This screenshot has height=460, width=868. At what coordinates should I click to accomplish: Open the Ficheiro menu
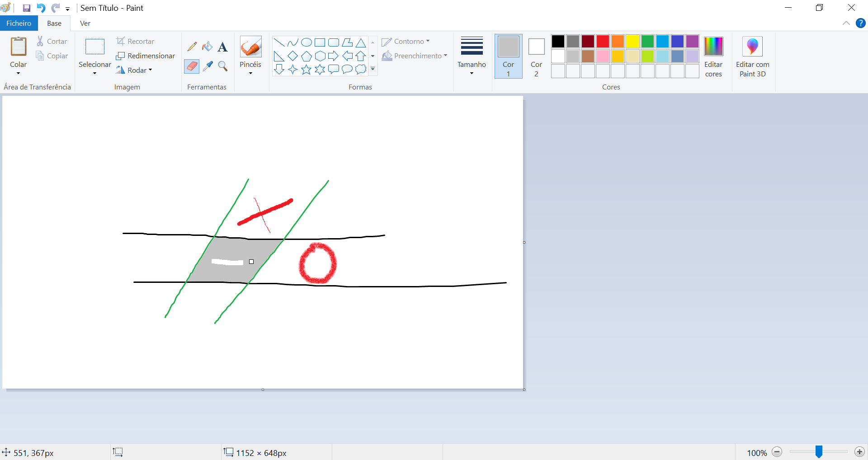(x=19, y=23)
